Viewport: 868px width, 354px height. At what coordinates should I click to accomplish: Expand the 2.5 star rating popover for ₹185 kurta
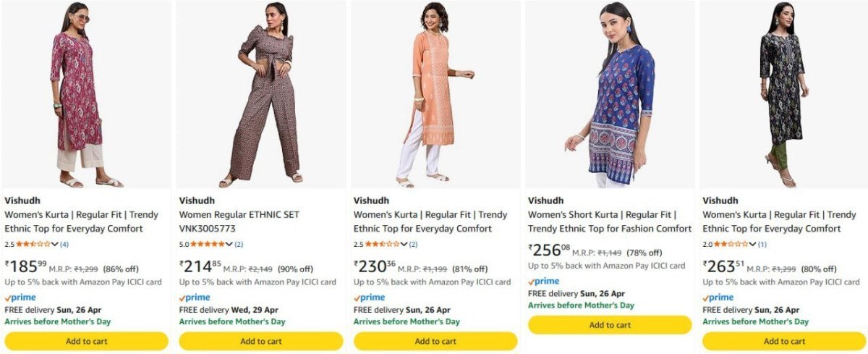pos(55,245)
